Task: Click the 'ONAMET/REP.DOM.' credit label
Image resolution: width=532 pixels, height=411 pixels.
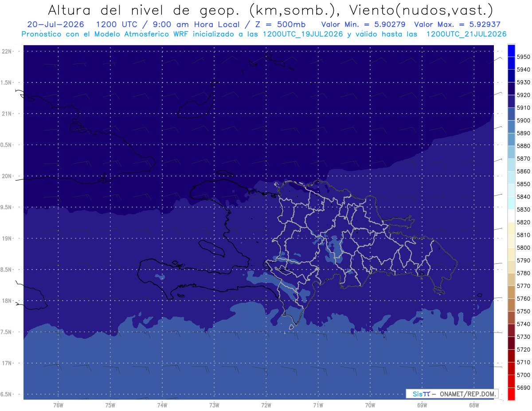Action: [x=468, y=394]
